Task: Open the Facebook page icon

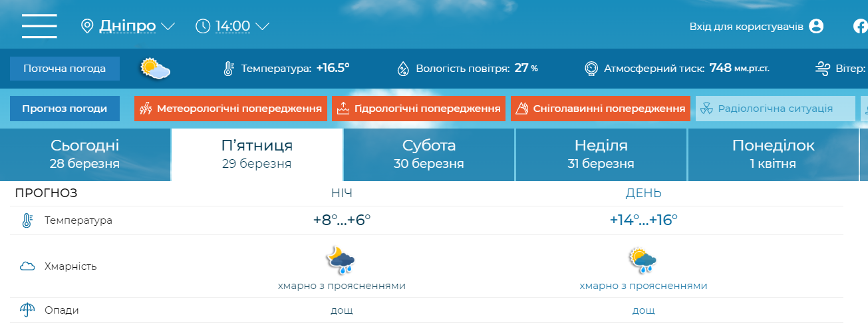Action: 860,26
